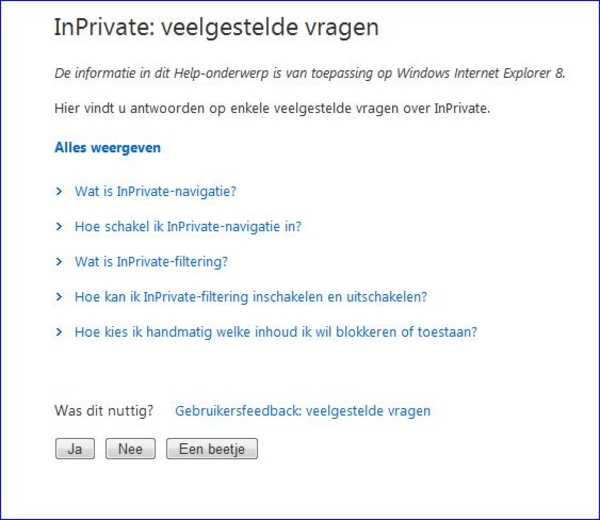
Task: Open the 'Wat is InPrivate-filtering?' question text
Action: [151, 262]
